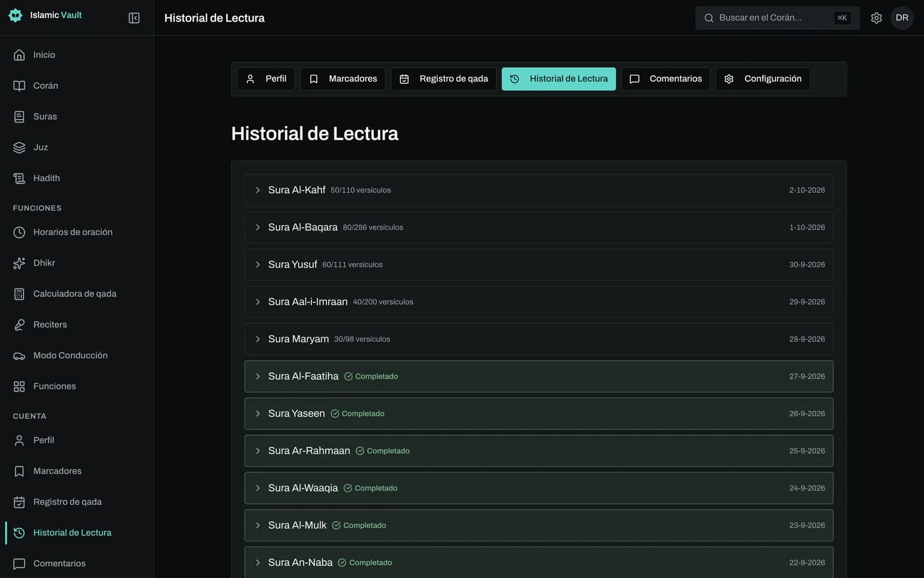Screen dimensions: 924x578
Task: Open Horarios de oración clock icon
Action: [19, 232]
